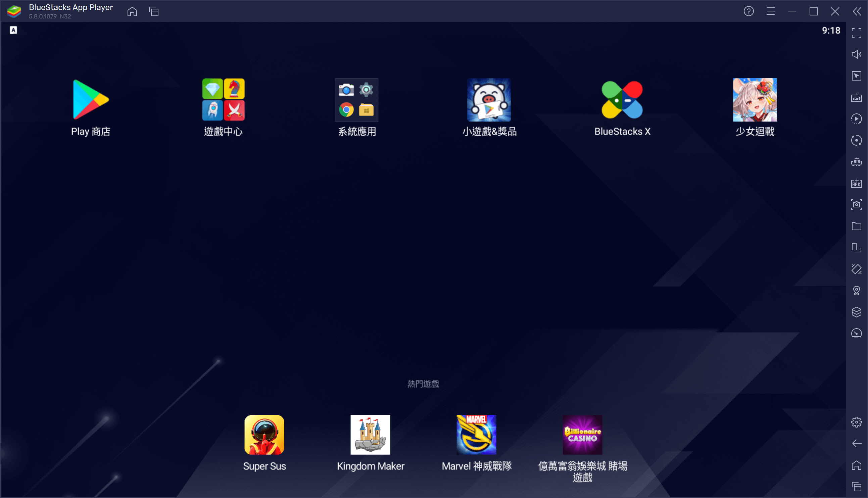
Task: Open the 少女迴戰 game
Action: (755, 100)
